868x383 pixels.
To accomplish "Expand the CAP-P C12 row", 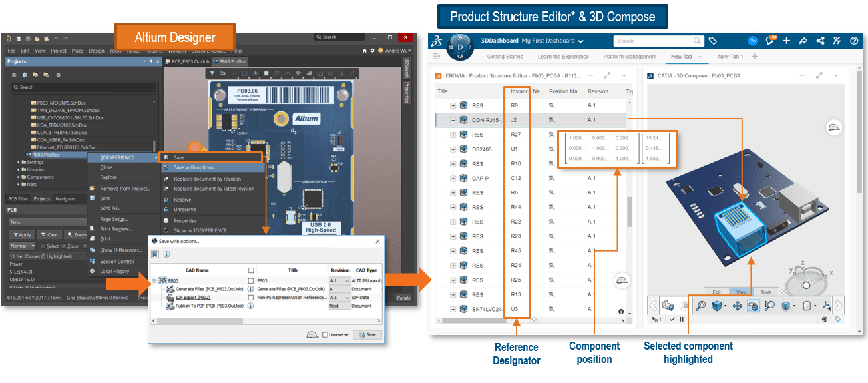I will [453, 178].
